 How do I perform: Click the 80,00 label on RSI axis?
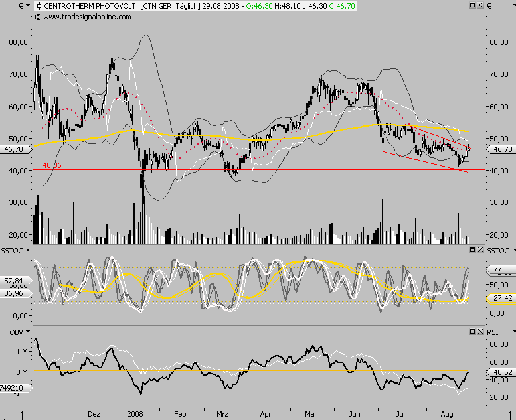pos(499,344)
